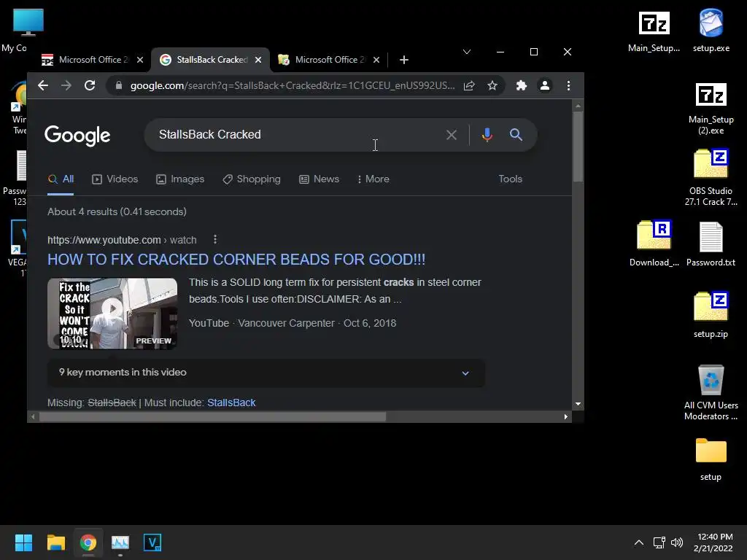Select the Videos search tab
Image resolution: width=747 pixels, height=560 pixels.
115,179
